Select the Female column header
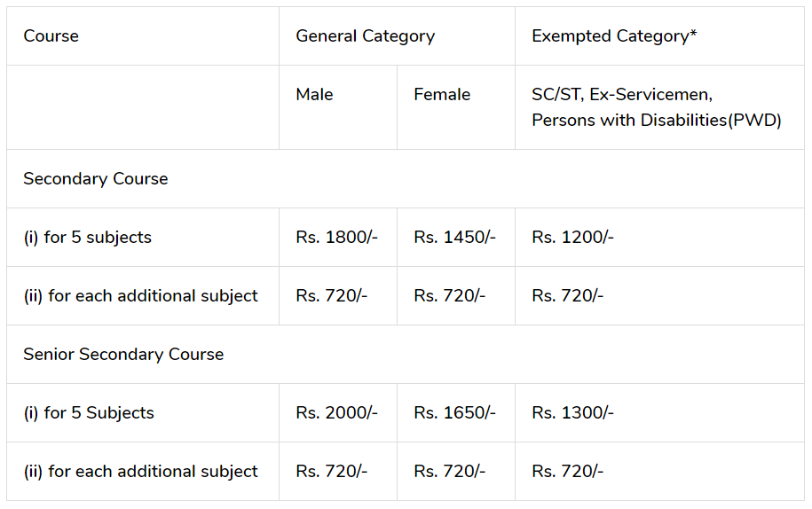 click(x=456, y=107)
